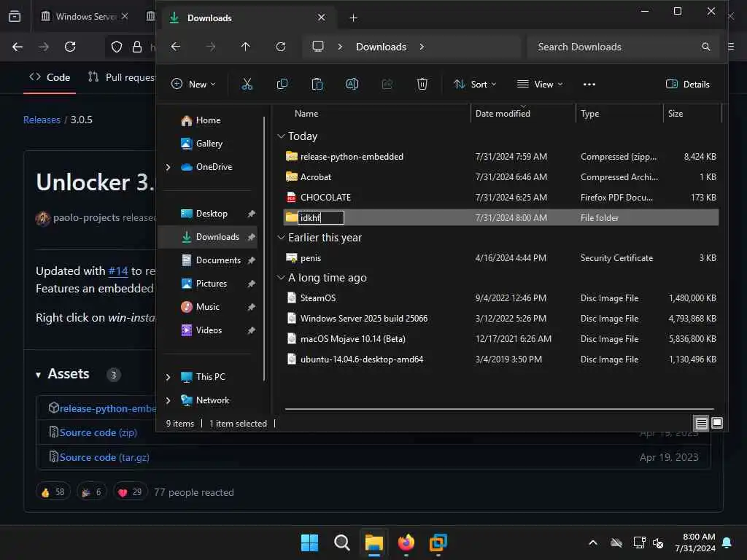Image resolution: width=747 pixels, height=560 pixels.
Task: Open the #14 pull request link
Action: click(118, 271)
